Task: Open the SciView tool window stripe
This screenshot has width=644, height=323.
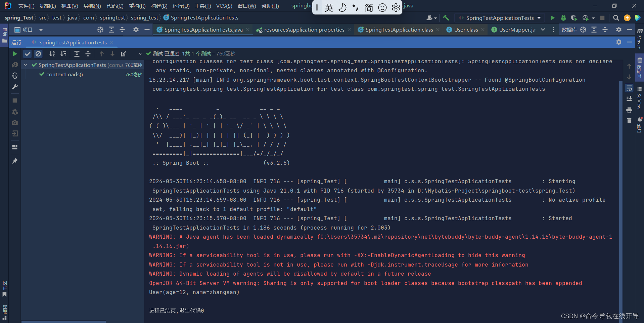Action: (x=639, y=98)
